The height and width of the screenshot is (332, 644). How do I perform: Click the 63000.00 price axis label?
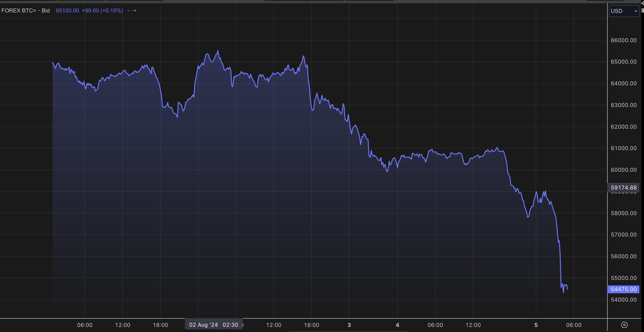624,105
